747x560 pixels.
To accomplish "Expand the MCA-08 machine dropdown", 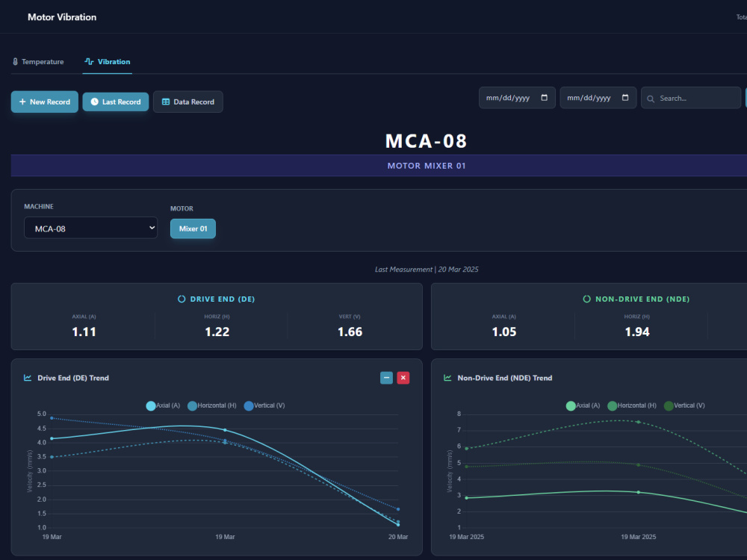I will pos(90,228).
